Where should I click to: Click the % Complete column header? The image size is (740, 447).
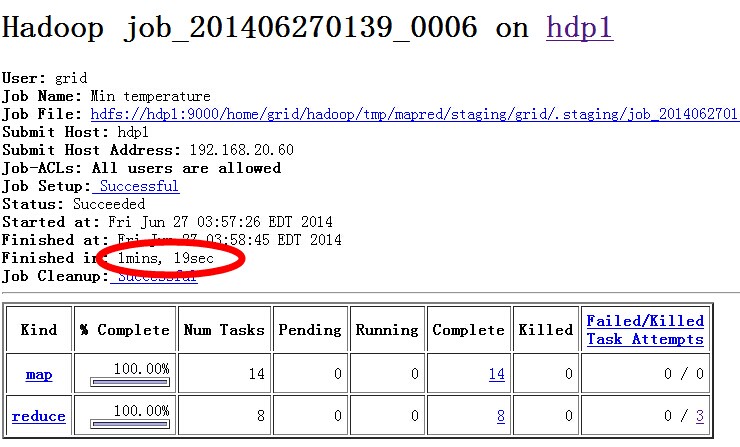[x=125, y=330]
